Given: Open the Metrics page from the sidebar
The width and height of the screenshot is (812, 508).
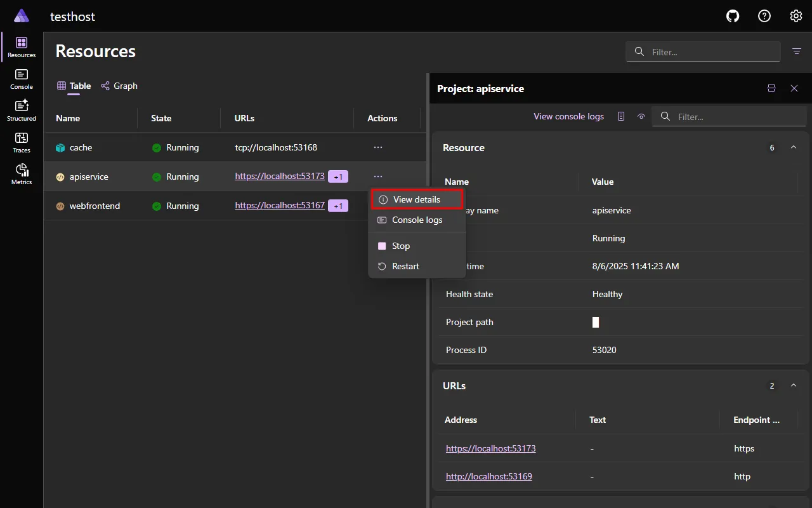Looking at the screenshot, I should (21, 171).
